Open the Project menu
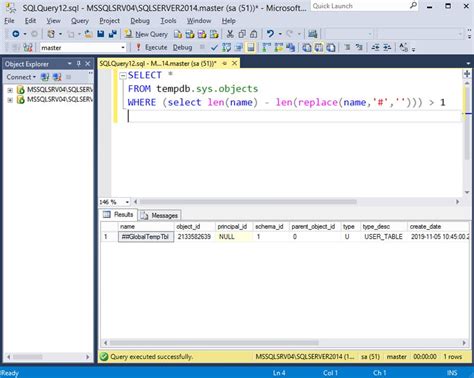Screen dimensions: 474x378 point(110,21)
